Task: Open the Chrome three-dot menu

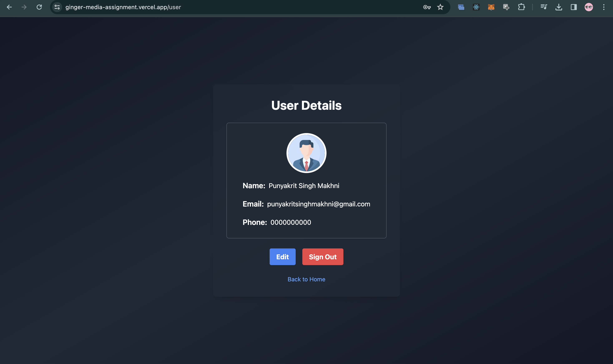Action: click(x=604, y=7)
